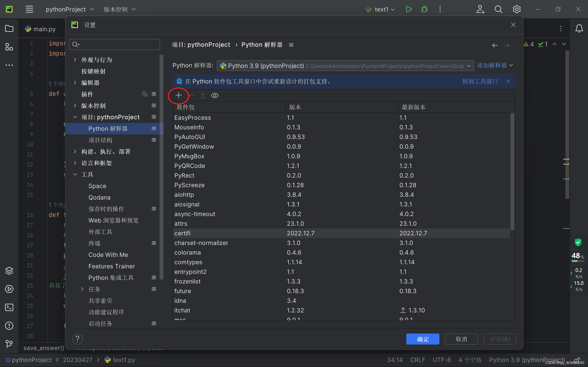This screenshot has width=588, height=367.
Task: Dismiss the packaging support banner
Action: [508, 81]
